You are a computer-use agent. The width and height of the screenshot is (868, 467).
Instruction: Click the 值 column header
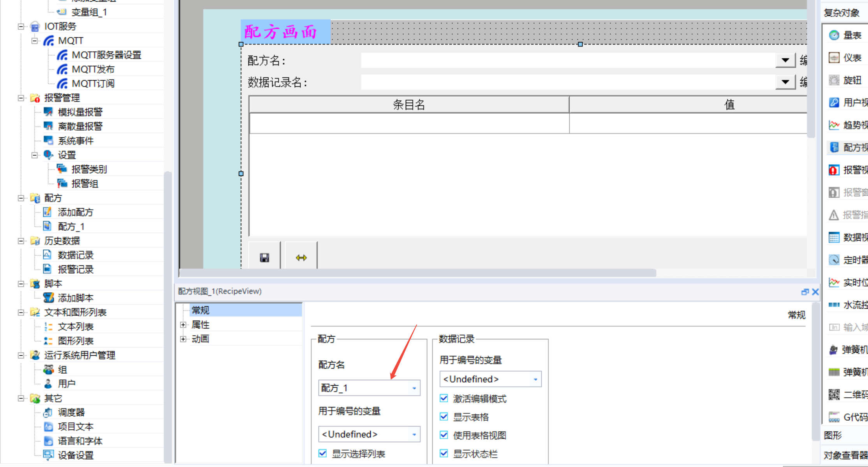click(x=688, y=105)
